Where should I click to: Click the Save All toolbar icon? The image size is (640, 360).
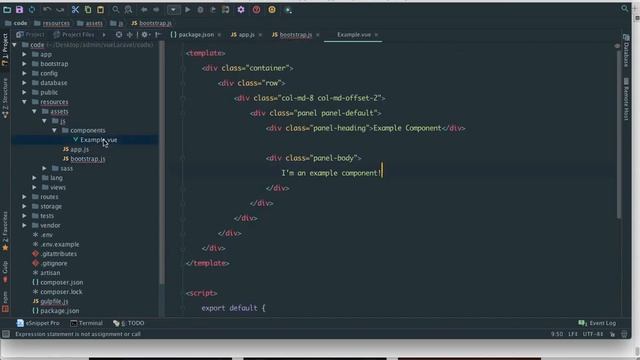click(x=19, y=9)
